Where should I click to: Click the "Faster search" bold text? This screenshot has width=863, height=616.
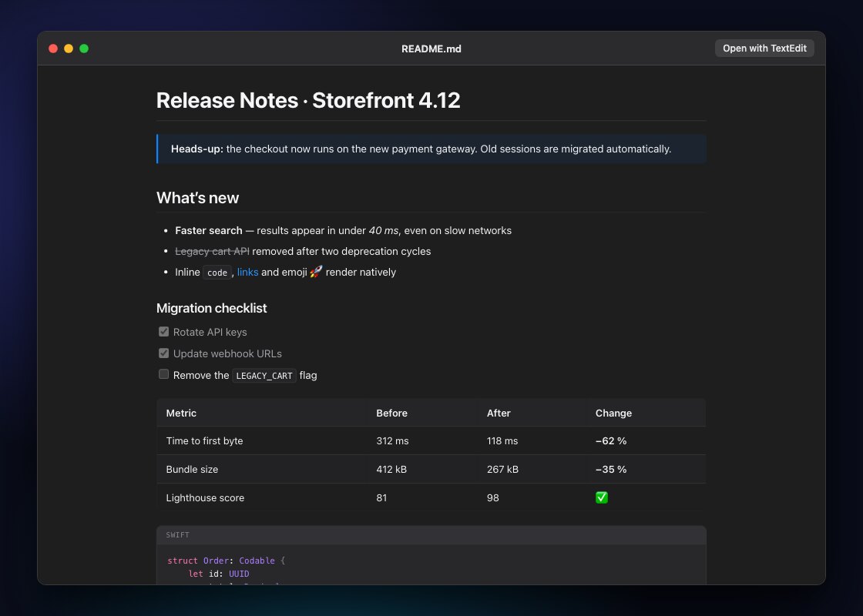(209, 230)
